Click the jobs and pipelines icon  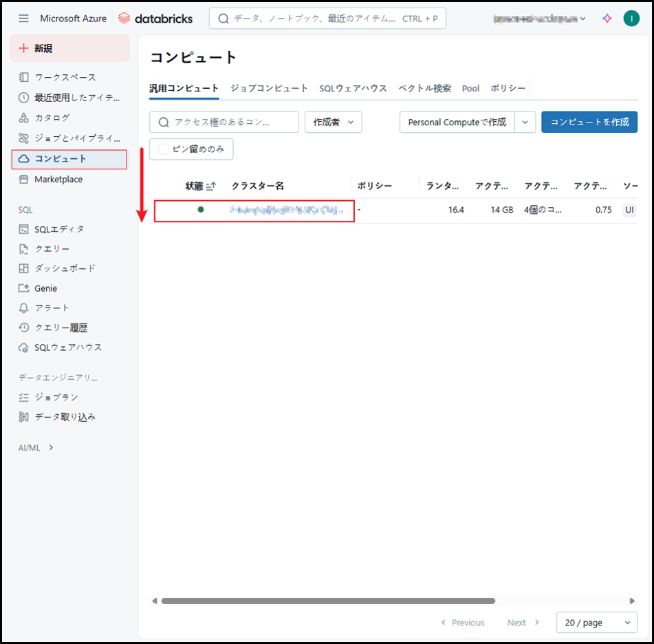(x=24, y=138)
